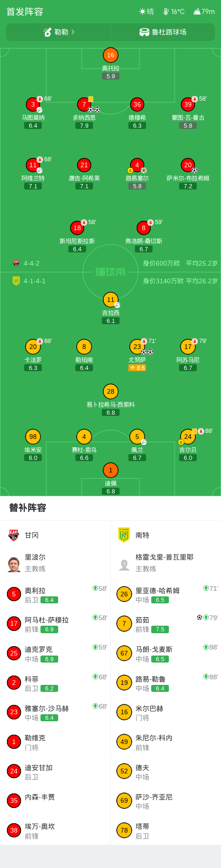The image size is (221, 868).
Task: Tap the sunny weather icon
Action: click(x=142, y=12)
